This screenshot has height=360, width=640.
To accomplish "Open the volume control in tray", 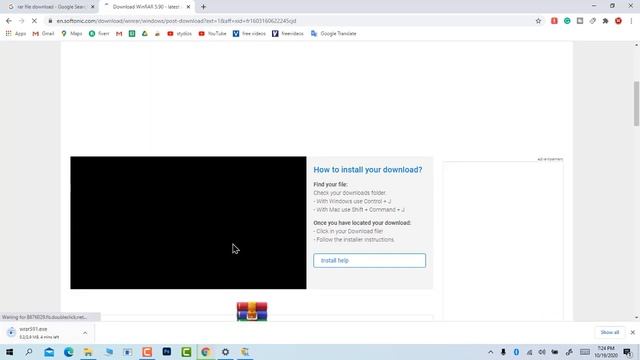I will 542,352.
